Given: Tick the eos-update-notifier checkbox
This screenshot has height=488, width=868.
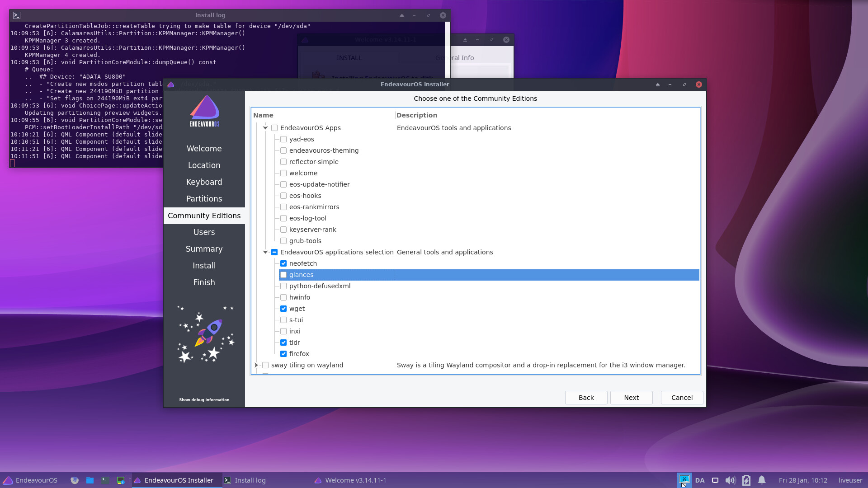Looking at the screenshot, I should pos(283,184).
